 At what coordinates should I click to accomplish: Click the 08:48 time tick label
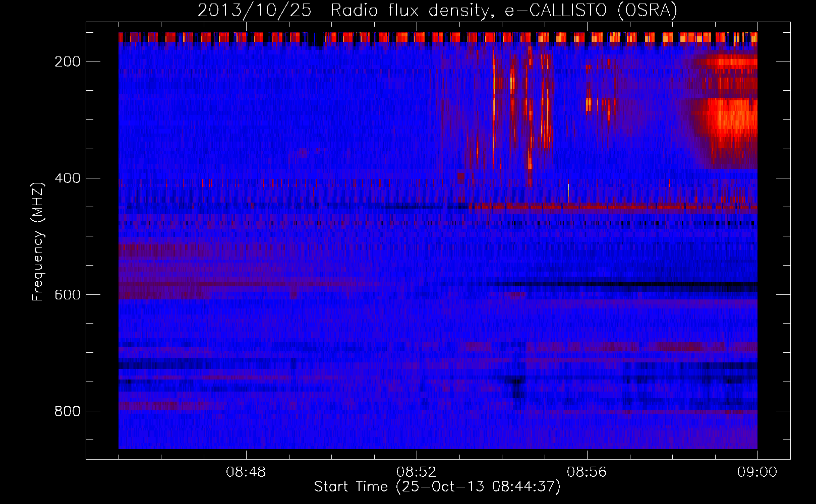coord(246,472)
